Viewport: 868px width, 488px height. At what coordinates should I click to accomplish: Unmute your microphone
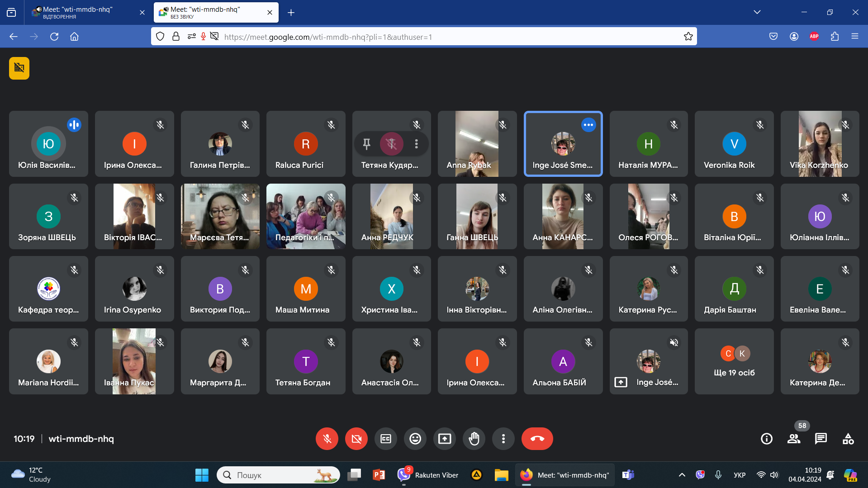coord(327,439)
